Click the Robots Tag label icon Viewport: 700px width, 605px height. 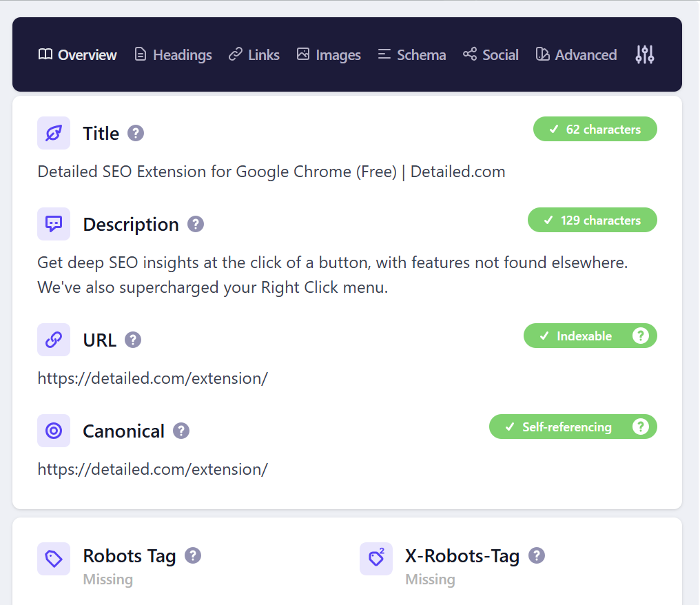(54, 559)
